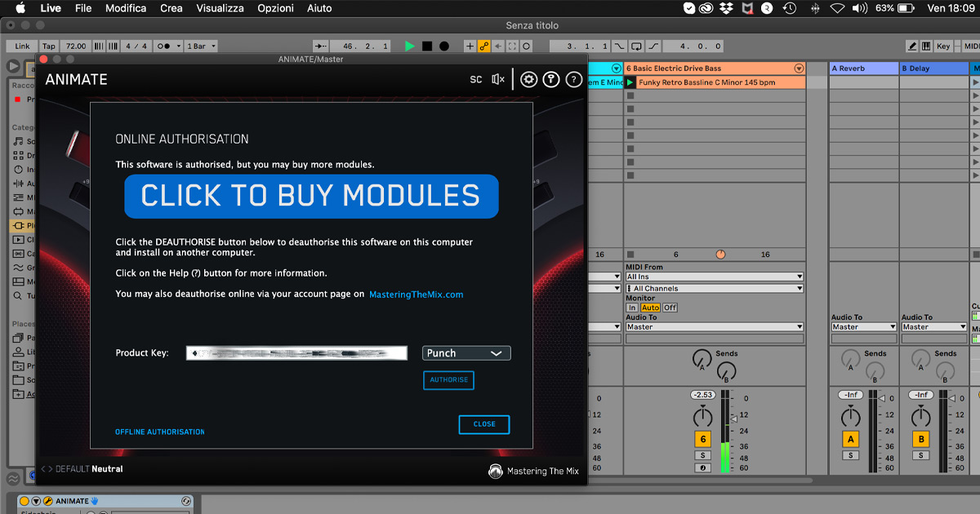Screen dimensions: 980x514
Task: Click the Punch-In switch icon
Action: pyautogui.click(x=621, y=47)
